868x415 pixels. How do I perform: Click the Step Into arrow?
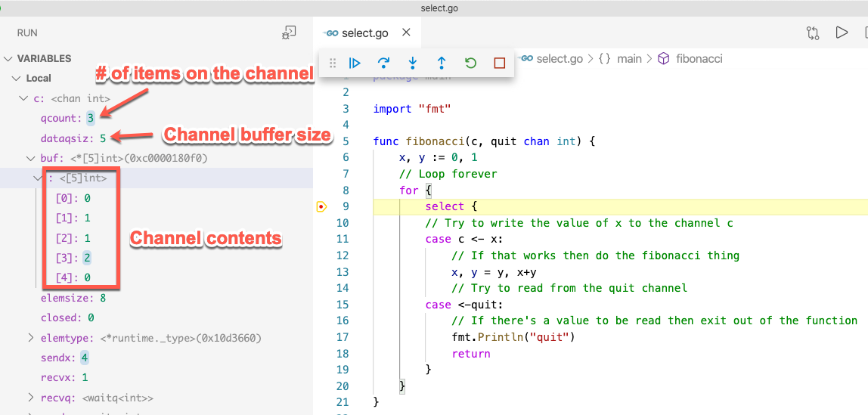tap(412, 63)
